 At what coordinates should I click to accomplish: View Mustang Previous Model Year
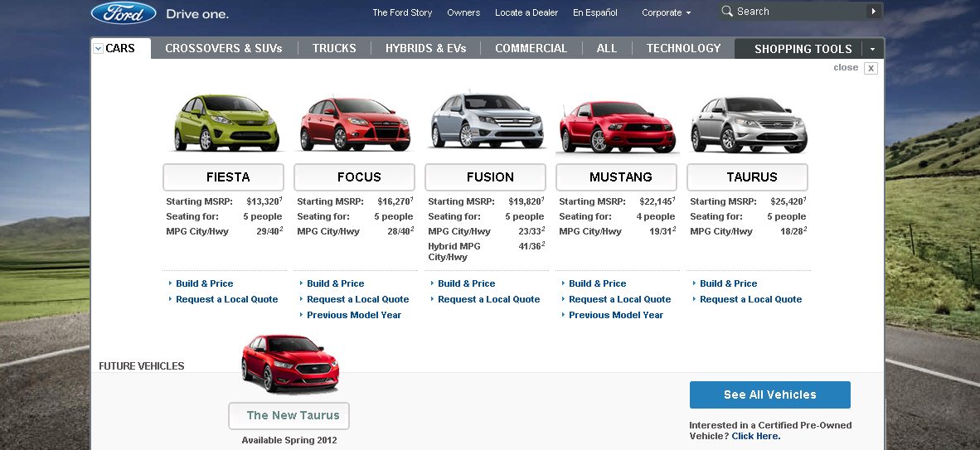coord(616,315)
